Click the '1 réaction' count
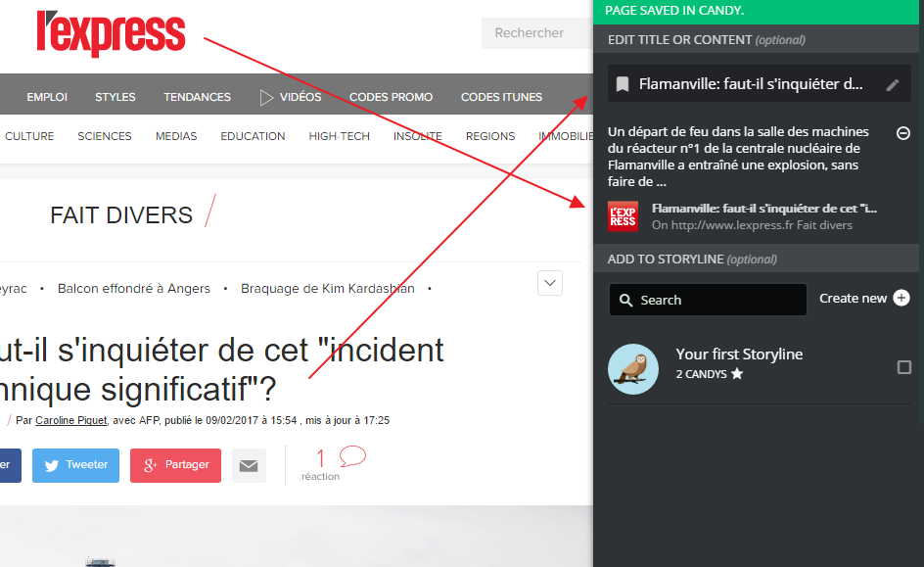This screenshot has width=924, height=567. tap(321, 465)
